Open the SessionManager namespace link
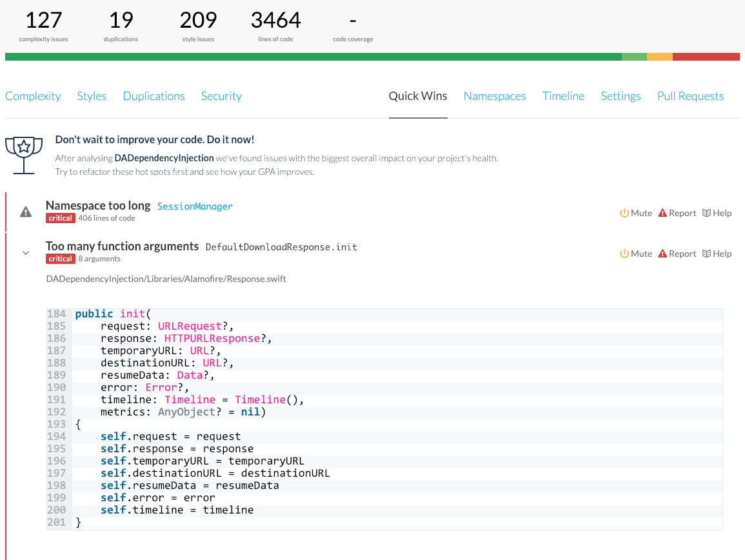The height and width of the screenshot is (560, 745). coord(195,206)
